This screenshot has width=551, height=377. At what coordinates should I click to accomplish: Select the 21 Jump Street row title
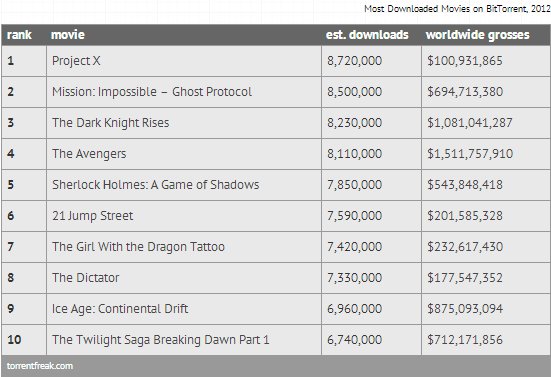point(93,216)
